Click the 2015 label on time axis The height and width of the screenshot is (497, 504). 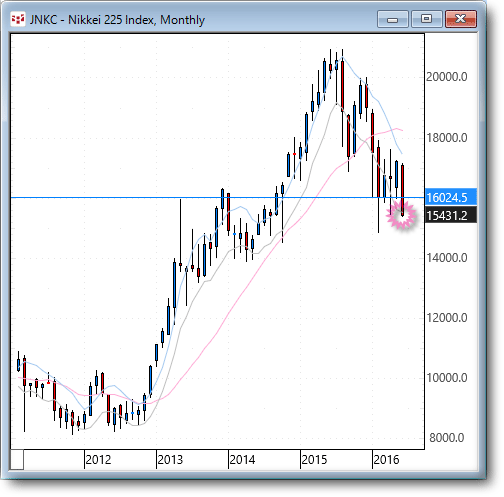pyautogui.click(x=314, y=460)
